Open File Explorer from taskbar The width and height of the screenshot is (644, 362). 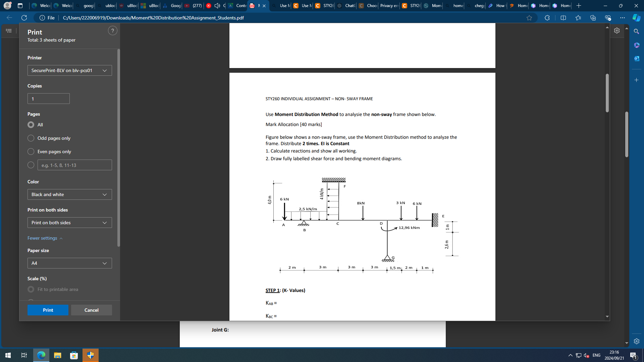click(58, 355)
